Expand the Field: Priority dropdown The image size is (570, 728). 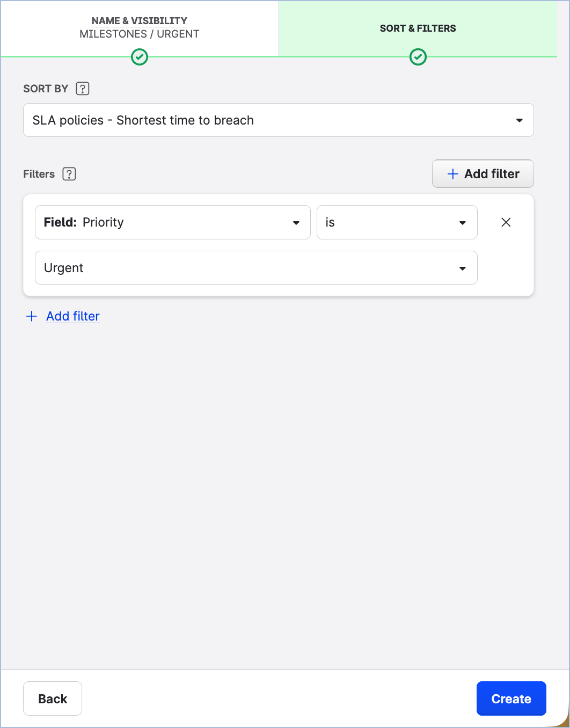(x=172, y=222)
